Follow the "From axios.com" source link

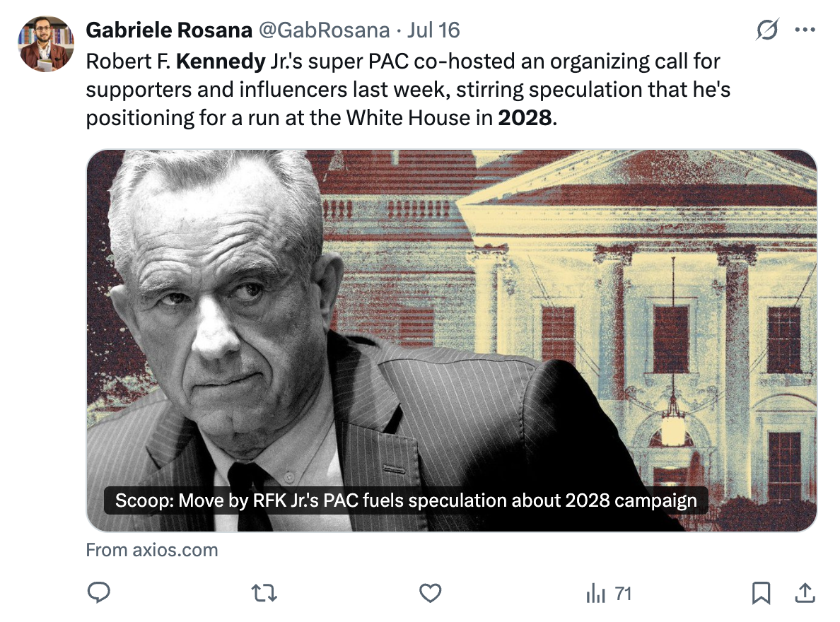[151, 550]
